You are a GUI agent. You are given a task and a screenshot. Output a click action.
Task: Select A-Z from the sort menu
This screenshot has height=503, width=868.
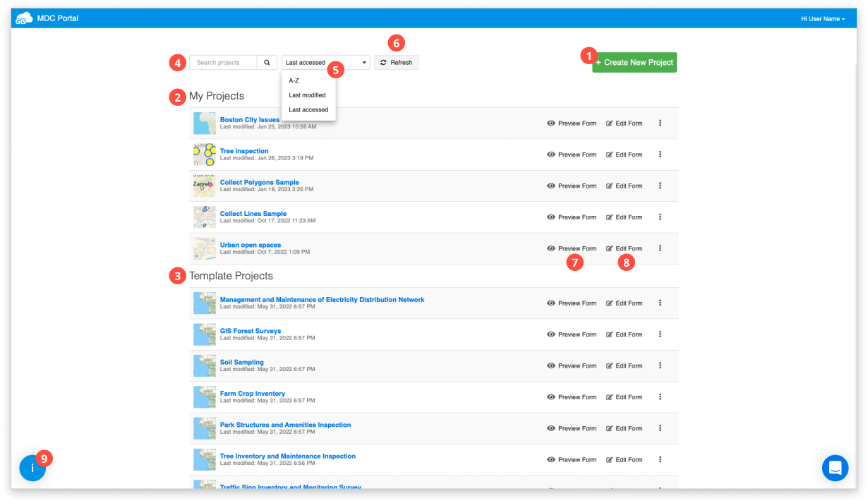[x=294, y=80]
